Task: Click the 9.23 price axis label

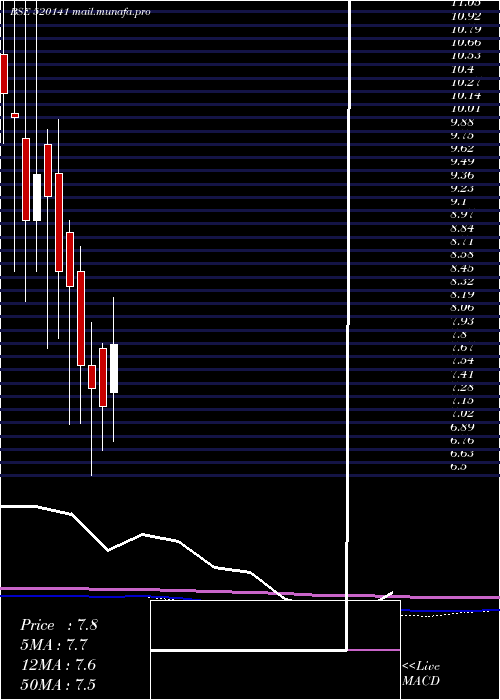Action: [462, 188]
